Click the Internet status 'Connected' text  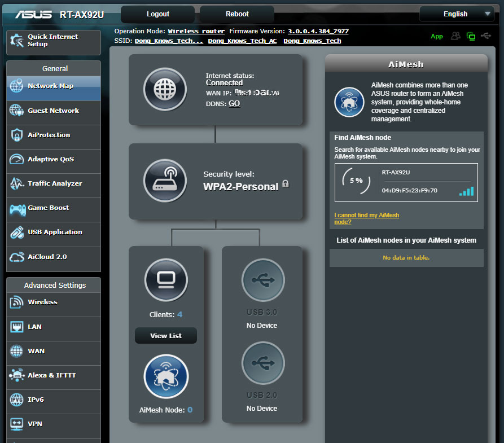[x=225, y=83]
